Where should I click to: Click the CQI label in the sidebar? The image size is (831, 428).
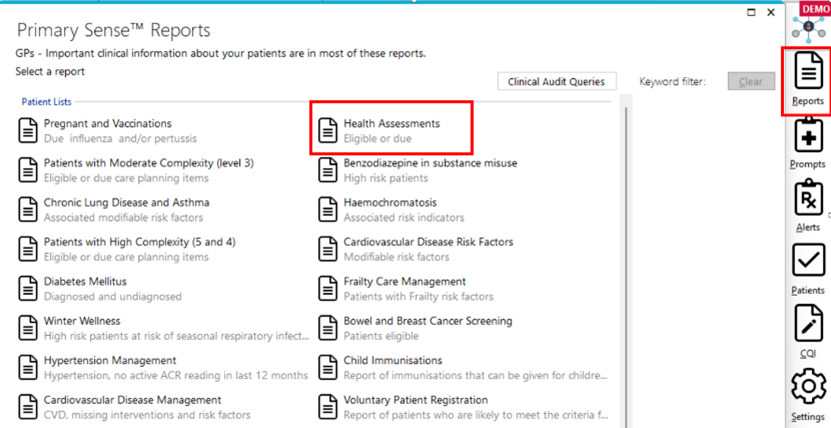[x=808, y=353]
